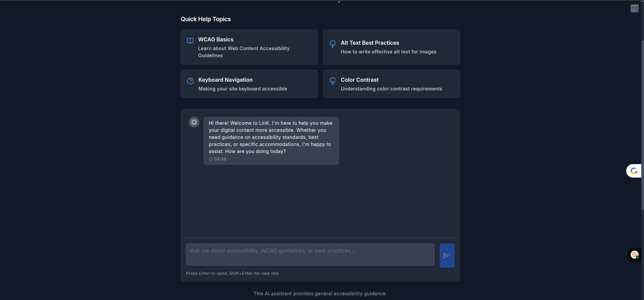This screenshot has width=644, height=300.
Task: Click the bot avatar icon beside welcome message
Action: pyautogui.click(x=194, y=122)
